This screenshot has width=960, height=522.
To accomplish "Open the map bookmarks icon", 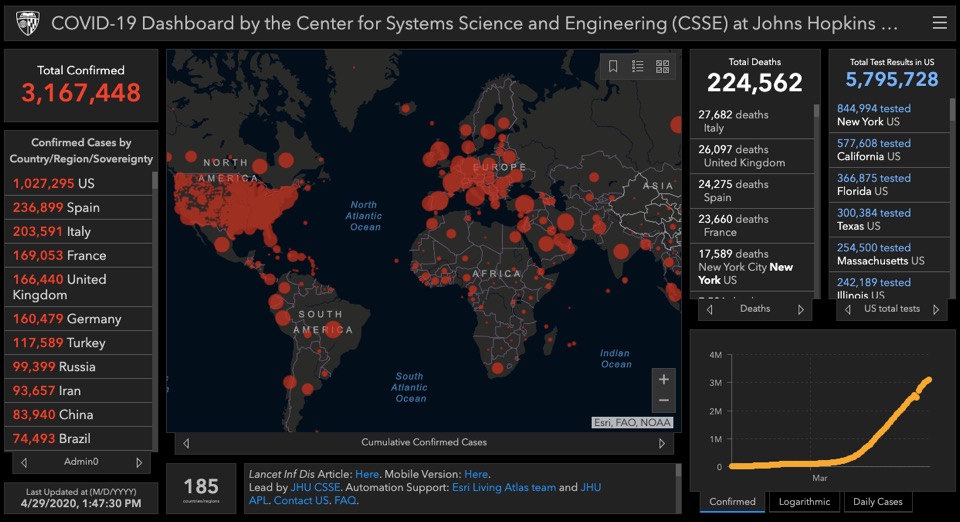I will (x=613, y=66).
